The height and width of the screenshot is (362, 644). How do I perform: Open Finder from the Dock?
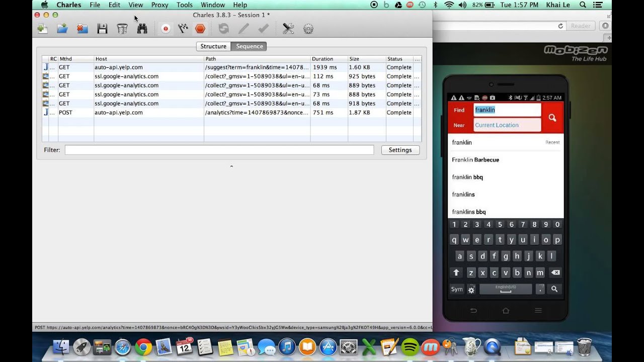tap(61, 347)
